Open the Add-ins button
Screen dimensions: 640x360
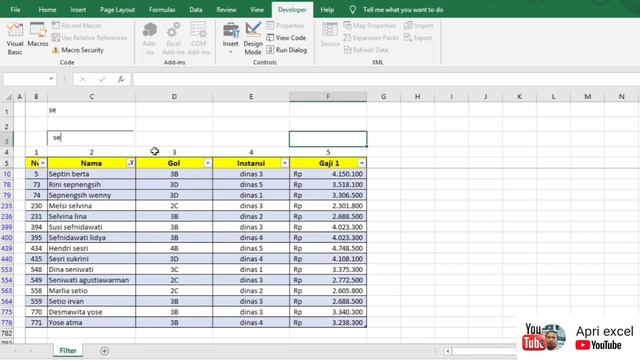(x=149, y=39)
